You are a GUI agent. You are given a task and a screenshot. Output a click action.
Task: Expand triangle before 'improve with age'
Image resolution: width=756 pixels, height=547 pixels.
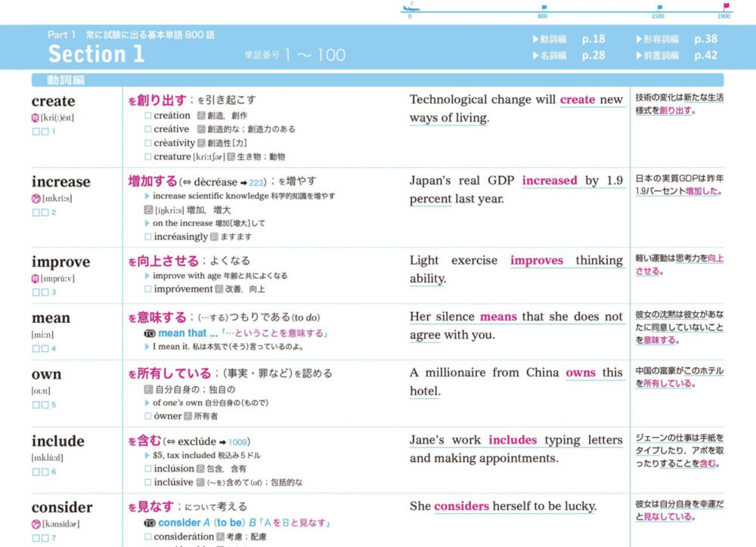tap(147, 276)
